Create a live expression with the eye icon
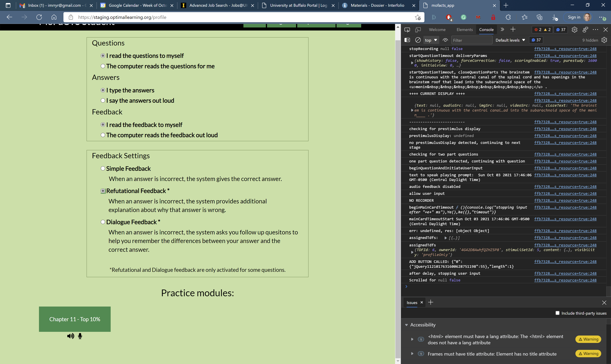 pos(445,40)
